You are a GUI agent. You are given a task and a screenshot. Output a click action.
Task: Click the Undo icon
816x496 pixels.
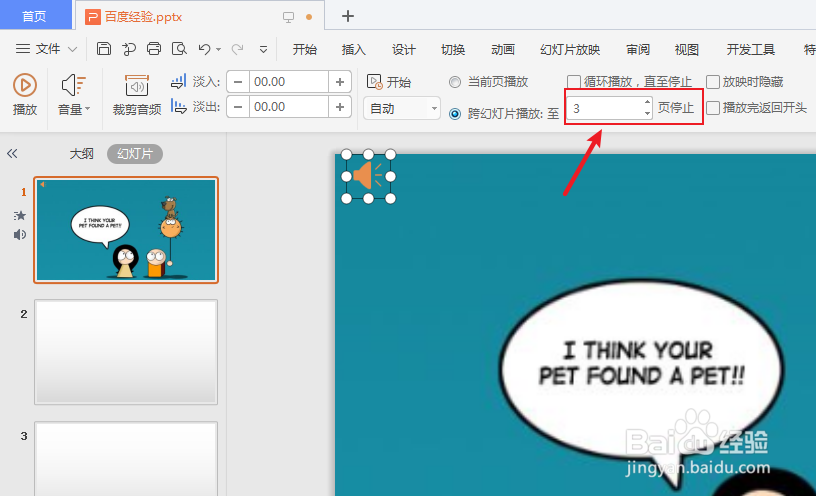tap(204, 49)
